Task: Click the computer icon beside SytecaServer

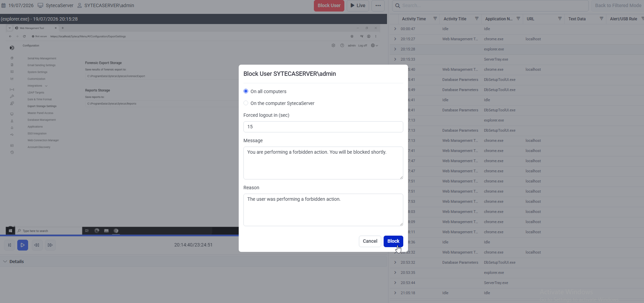Action: coord(40,5)
